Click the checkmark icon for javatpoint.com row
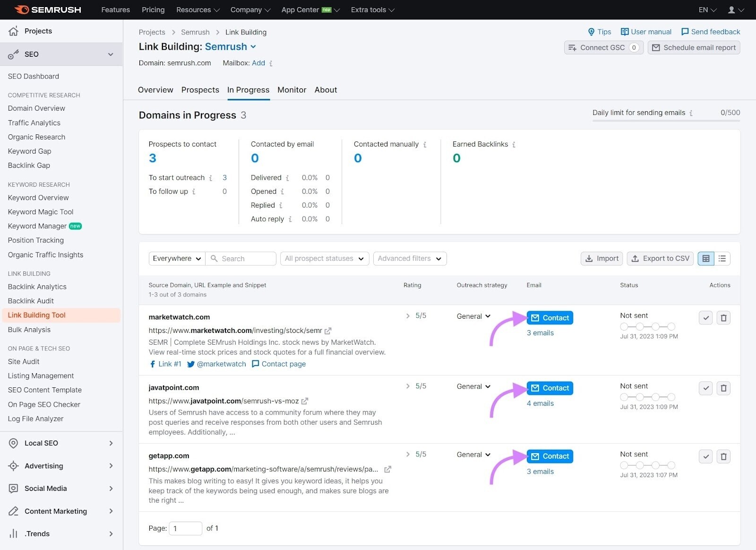 tap(705, 388)
